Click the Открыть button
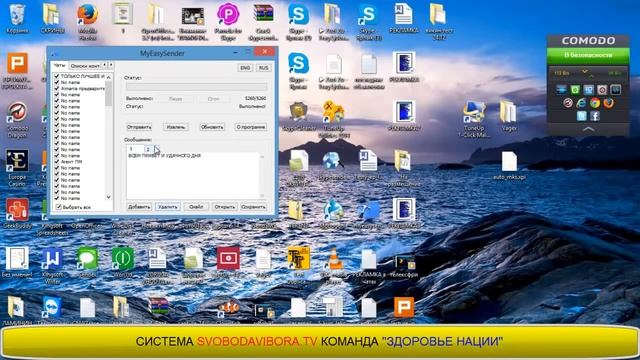This screenshot has height=360, width=640. 224,207
